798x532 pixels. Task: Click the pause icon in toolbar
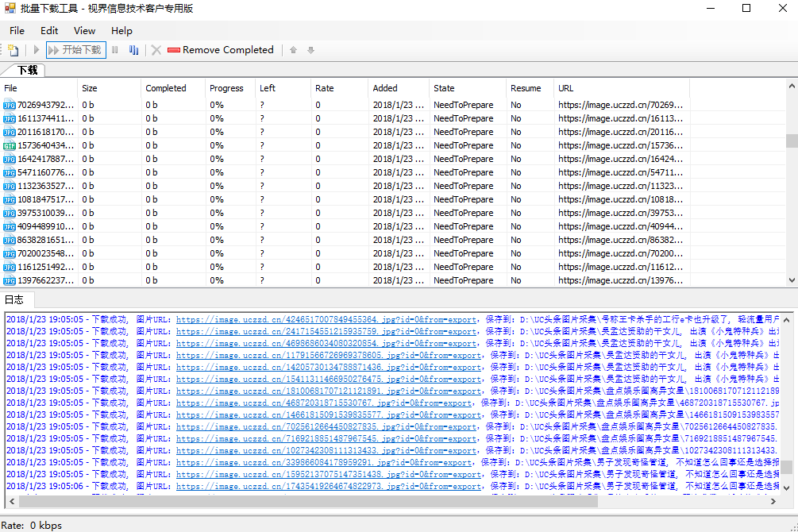click(x=115, y=50)
